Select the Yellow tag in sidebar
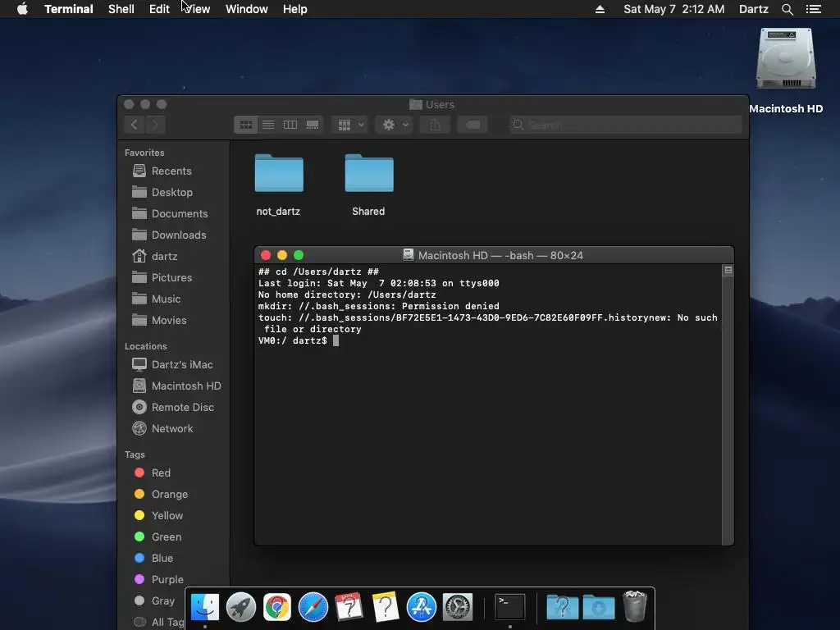This screenshot has width=840, height=630. point(167,516)
